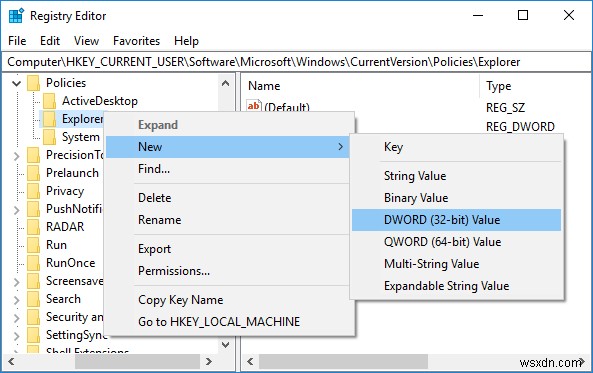
Task: Click the ab string icon of (Default) value
Action: 253,106
